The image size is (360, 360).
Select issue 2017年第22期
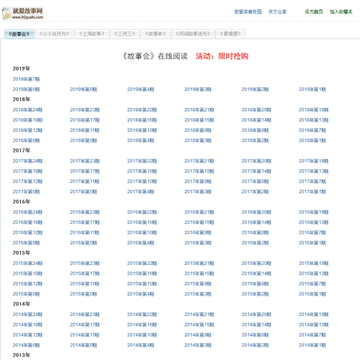click(x=142, y=161)
